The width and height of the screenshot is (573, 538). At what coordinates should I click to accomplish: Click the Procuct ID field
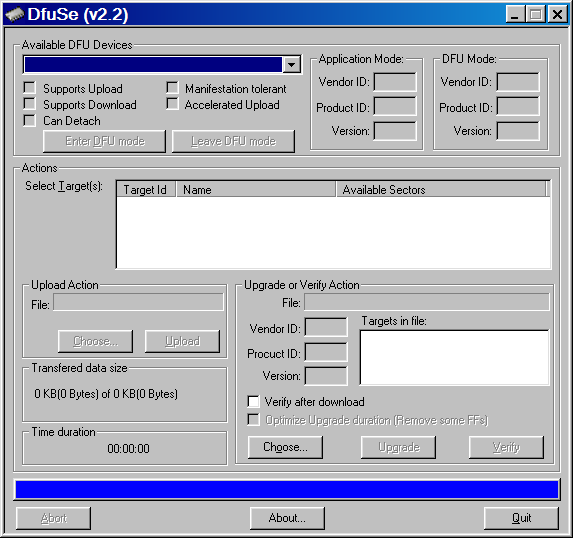(x=326, y=352)
